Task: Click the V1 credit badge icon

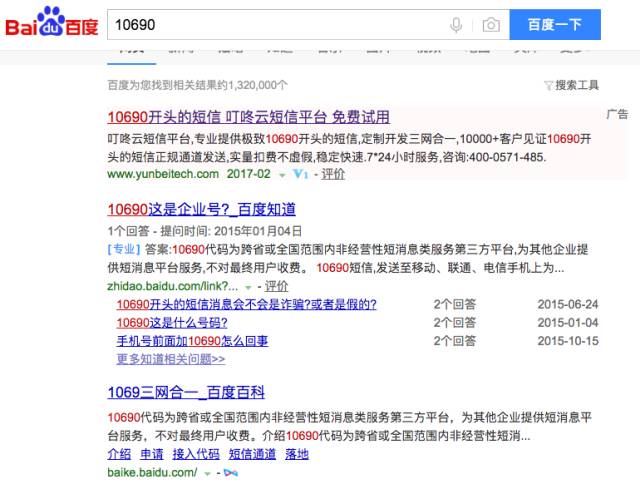Action: coord(300,174)
